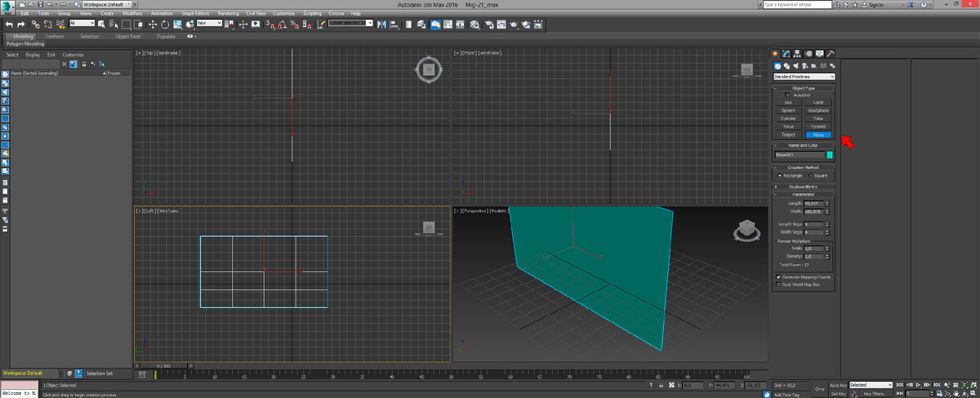
Task: Open the selection filter All dropdown
Action: click(x=82, y=24)
